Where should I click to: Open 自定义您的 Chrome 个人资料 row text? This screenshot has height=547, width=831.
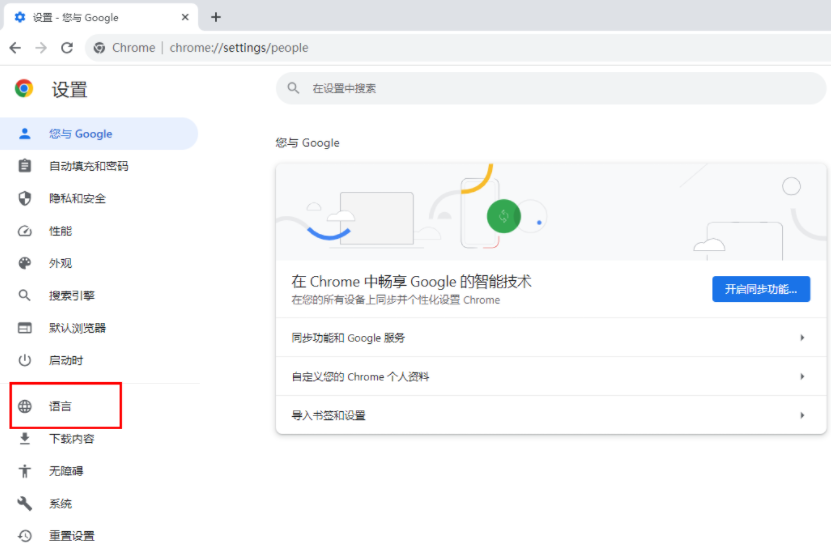(360, 376)
